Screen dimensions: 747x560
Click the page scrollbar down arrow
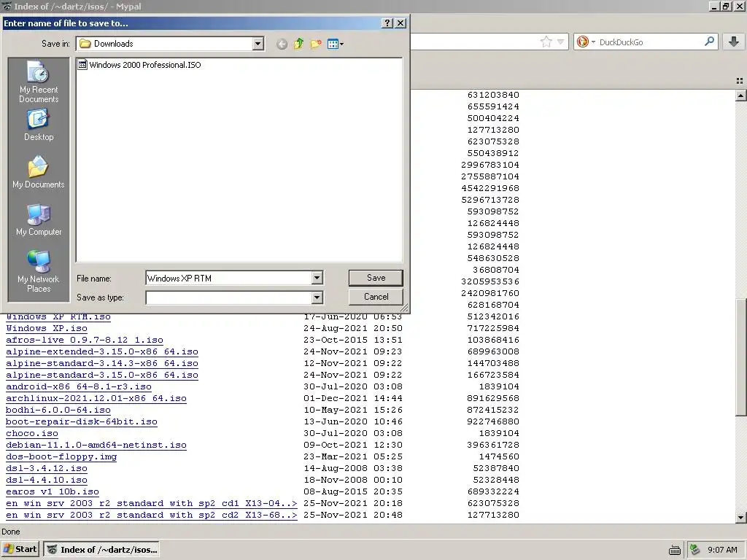tap(740, 517)
